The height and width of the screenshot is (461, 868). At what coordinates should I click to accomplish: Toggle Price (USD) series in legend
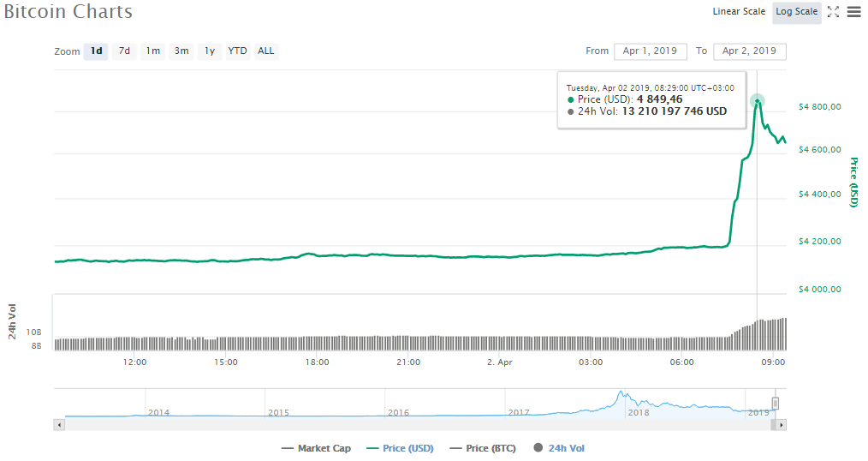400,448
